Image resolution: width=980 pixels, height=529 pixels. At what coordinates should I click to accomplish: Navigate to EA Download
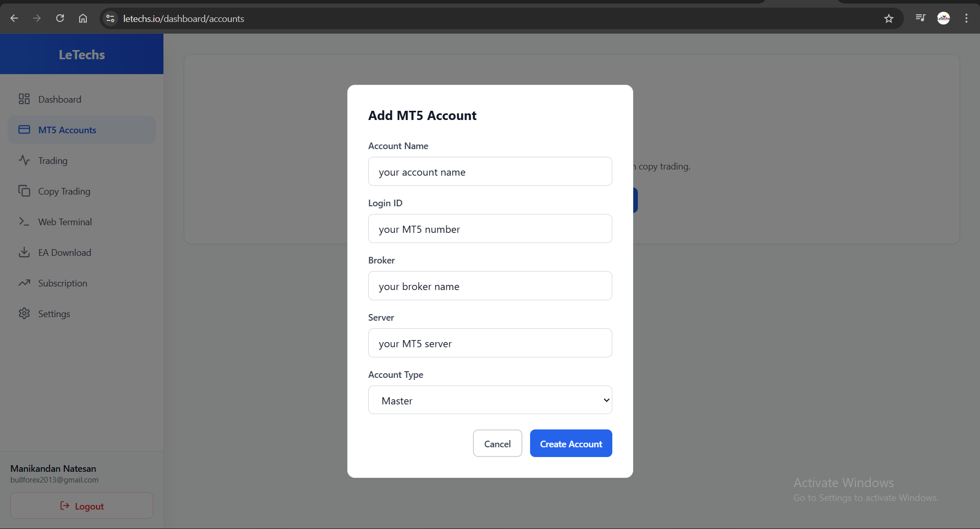pyautogui.click(x=82, y=252)
